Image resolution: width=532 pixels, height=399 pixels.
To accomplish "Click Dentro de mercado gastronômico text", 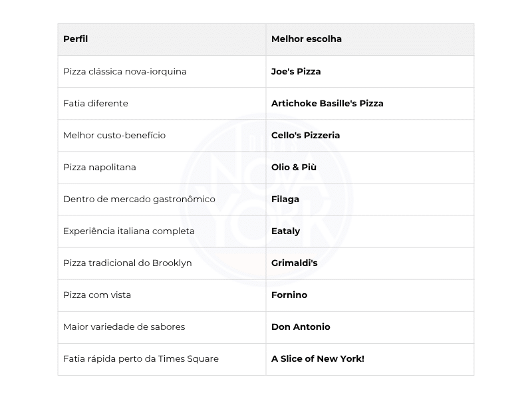I will tap(139, 199).
